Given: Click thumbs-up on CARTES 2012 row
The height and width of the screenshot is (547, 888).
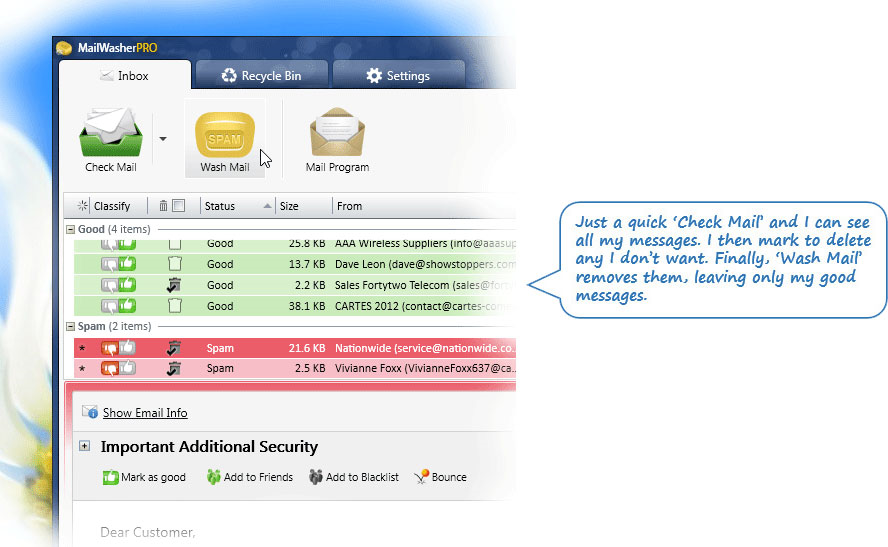Looking at the screenshot, I should tap(127, 306).
